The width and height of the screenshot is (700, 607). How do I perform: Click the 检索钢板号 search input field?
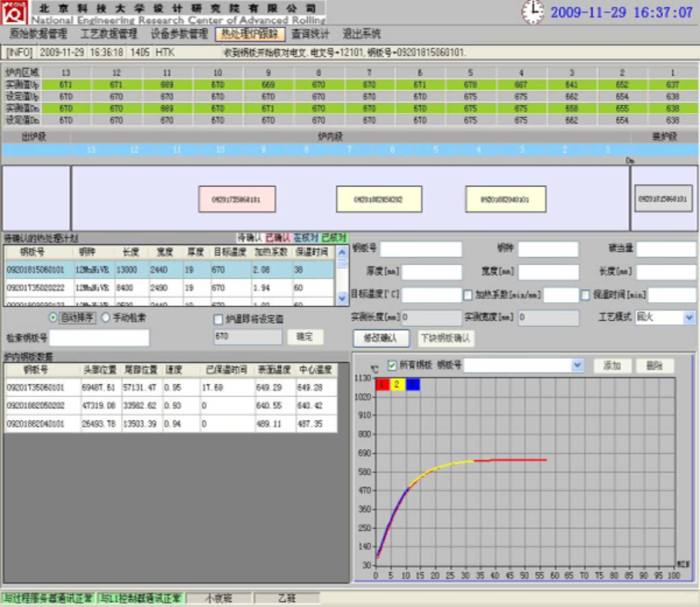(99, 338)
